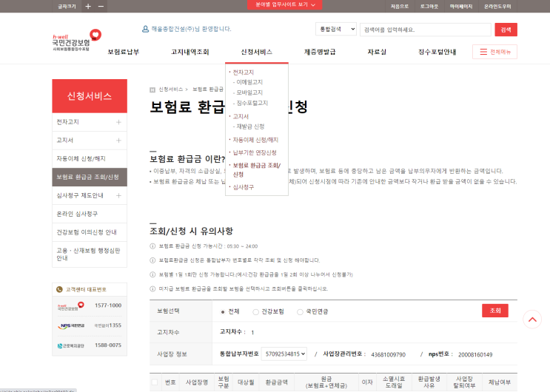
Task: Open the 자료실 main menu
Action: (377, 52)
